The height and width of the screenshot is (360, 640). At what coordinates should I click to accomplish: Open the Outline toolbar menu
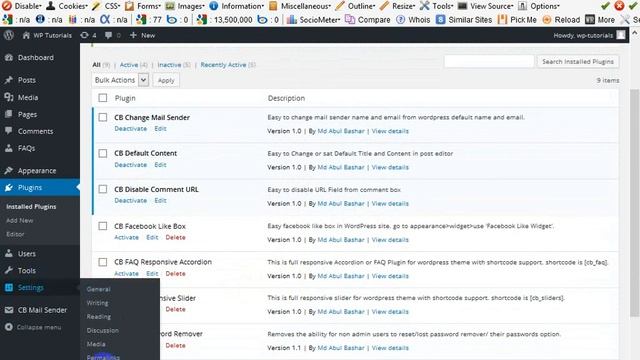click(355, 6)
